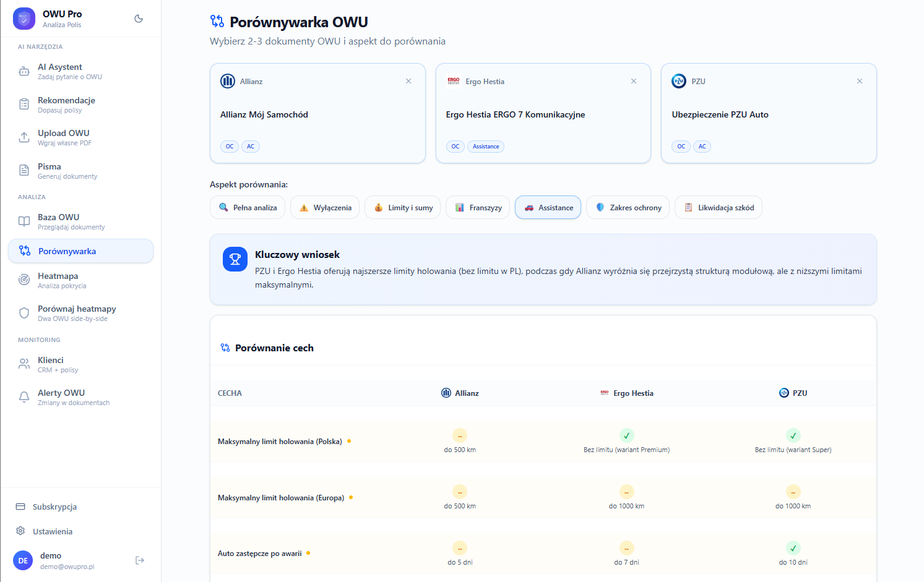The image size is (924, 582).
Task: Remove the PZU document with its X
Action: click(x=860, y=80)
